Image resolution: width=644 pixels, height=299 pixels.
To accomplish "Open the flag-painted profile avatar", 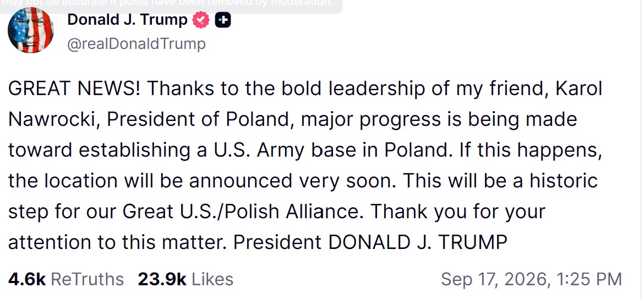I will click(x=31, y=30).
